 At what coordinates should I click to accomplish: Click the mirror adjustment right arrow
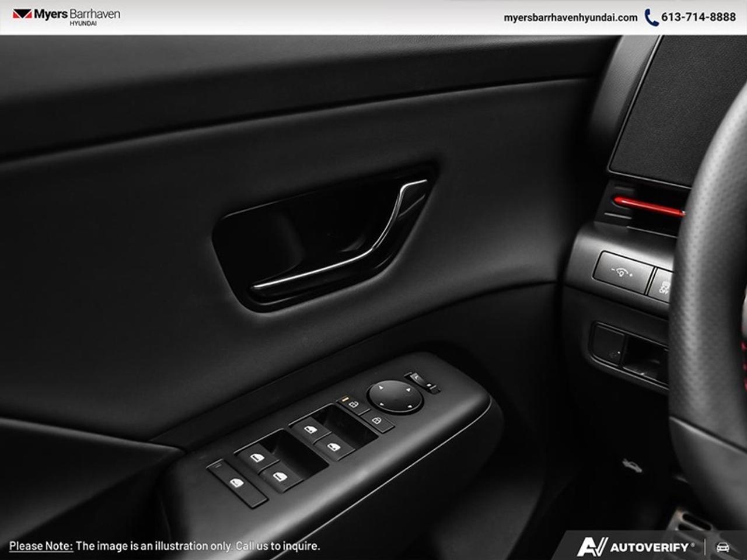point(409,389)
